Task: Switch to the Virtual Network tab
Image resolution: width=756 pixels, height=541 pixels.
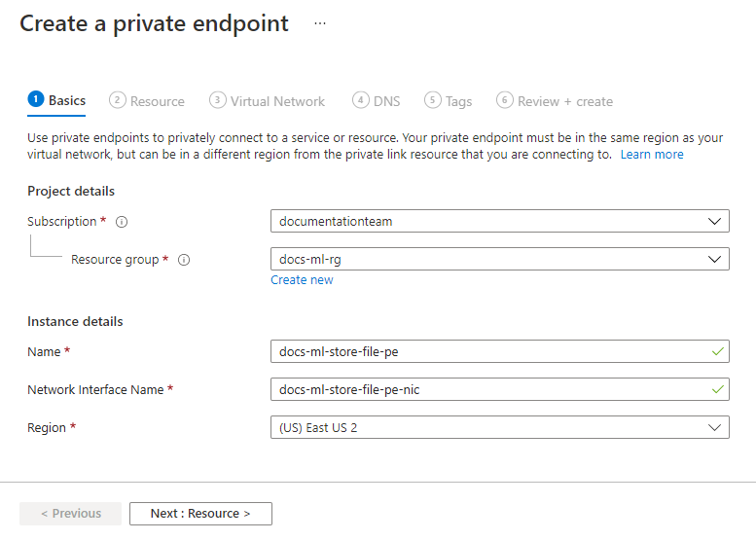Action: point(277,101)
